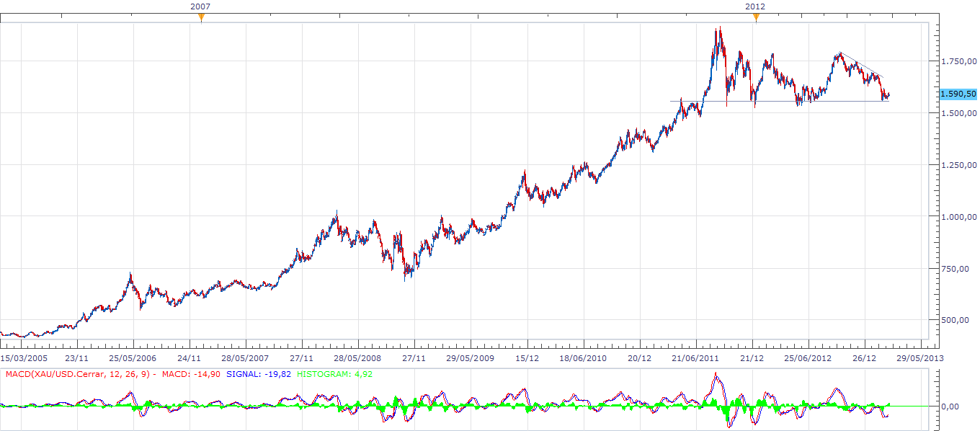Select the 25/05/2006 date axis label
The height and width of the screenshot is (431, 980).
pos(133,357)
